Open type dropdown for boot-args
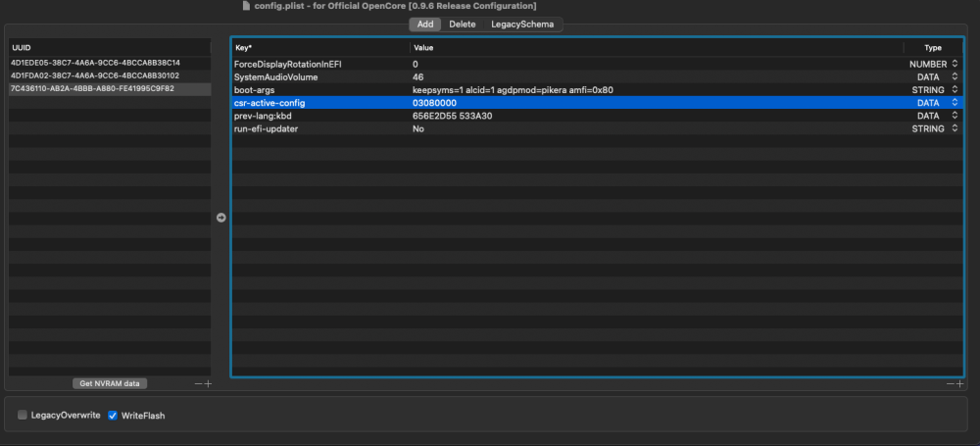This screenshot has height=446, width=980. [955, 90]
